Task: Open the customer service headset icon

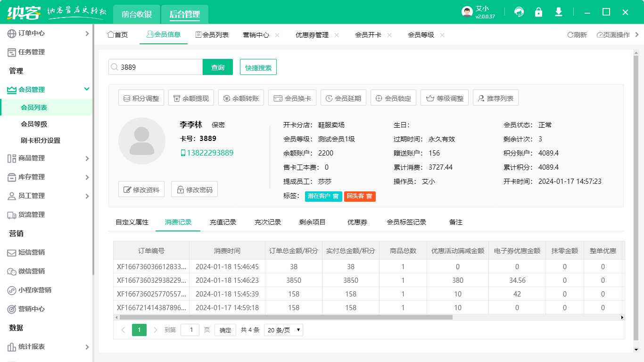Action: [x=519, y=12]
